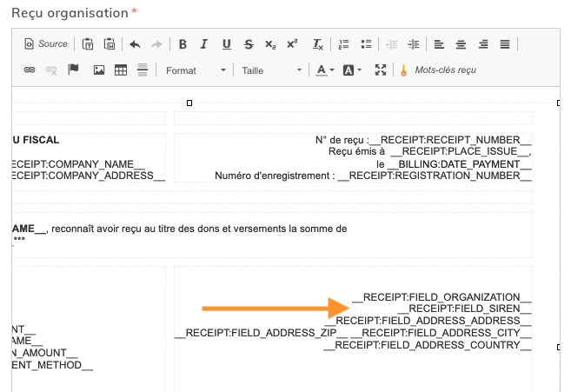571x392 pixels.
Task: Click the paste as plain text icon
Action: 88,44
